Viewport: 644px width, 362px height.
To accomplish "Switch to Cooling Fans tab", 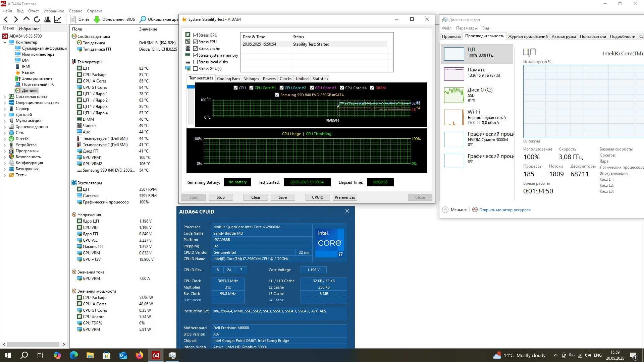I will point(228,79).
